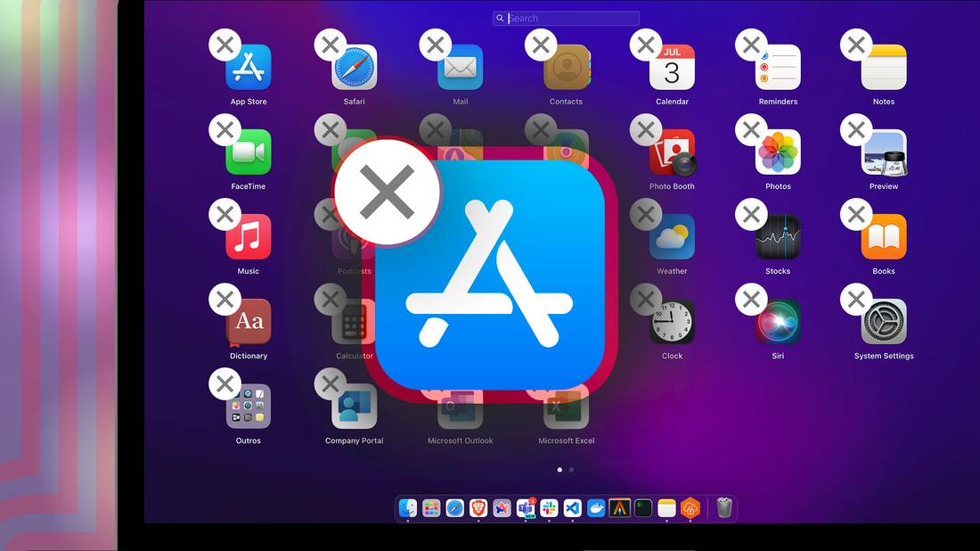This screenshot has width=980, height=551.
Task: Open Microsoft Teams from the Dock
Action: point(526,508)
